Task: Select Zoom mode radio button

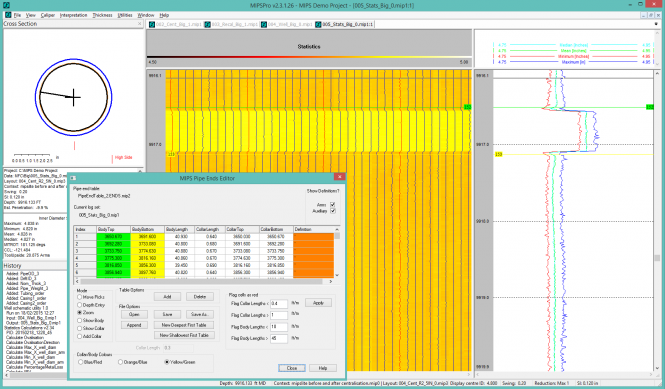Action: [x=79, y=313]
